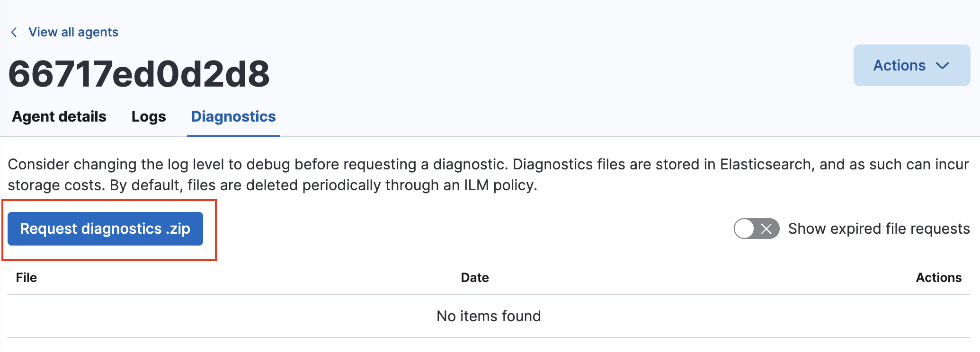This screenshot has width=980, height=352.
Task: Click the agent name 66717ed0d2d8 heading
Action: [x=139, y=72]
